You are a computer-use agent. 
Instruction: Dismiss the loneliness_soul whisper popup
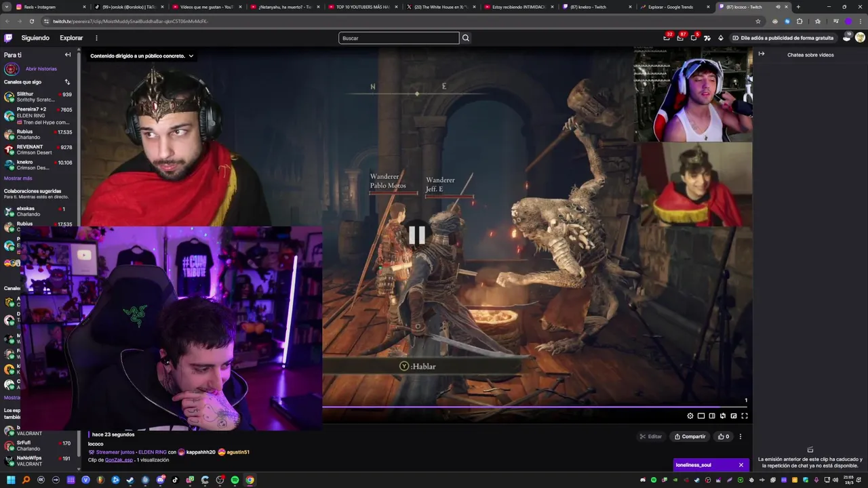(741, 465)
